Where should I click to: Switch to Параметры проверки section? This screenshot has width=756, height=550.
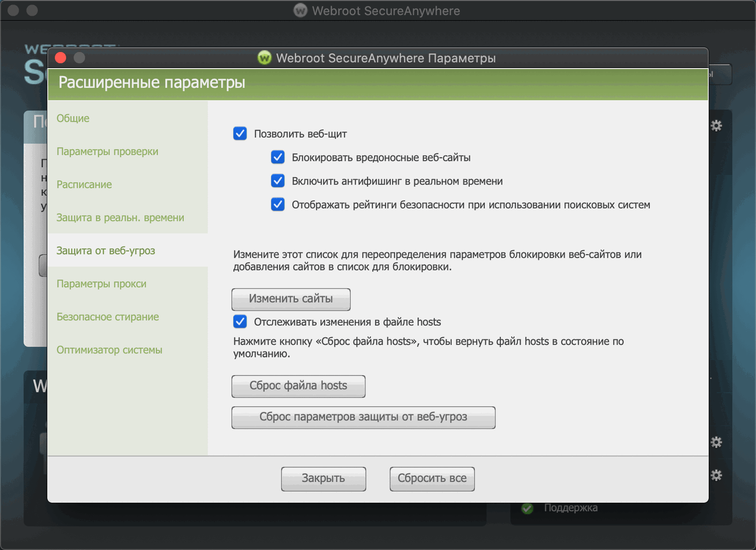pyautogui.click(x=107, y=152)
